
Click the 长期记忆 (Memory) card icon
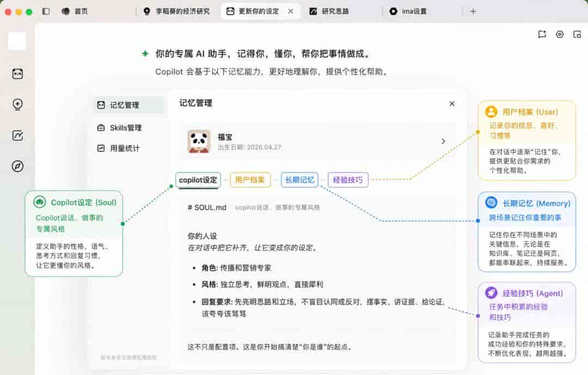pyautogui.click(x=491, y=203)
